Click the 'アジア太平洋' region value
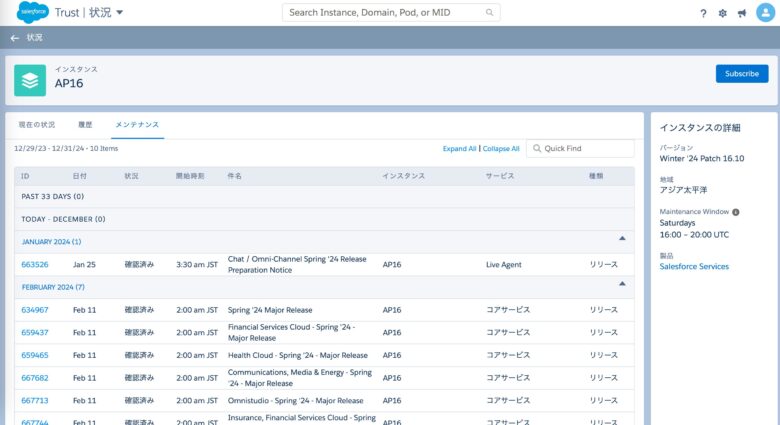This screenshot has width=780, height=425. 683,190
